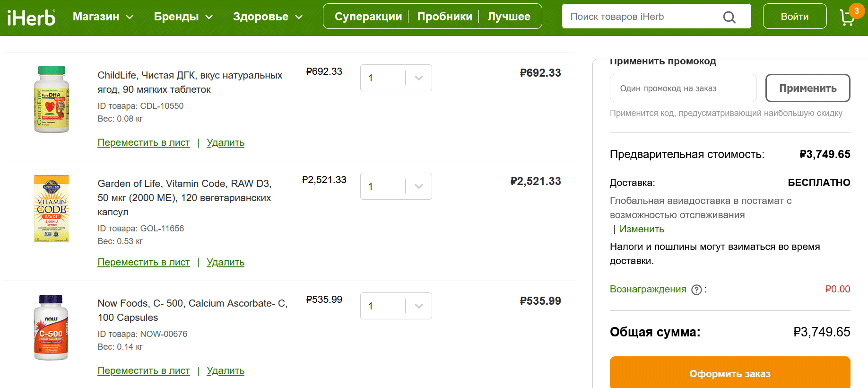The image size is (868, 388).
Task: Click Удалить for Garden of Life item
Action: click(x=226, y=262)
